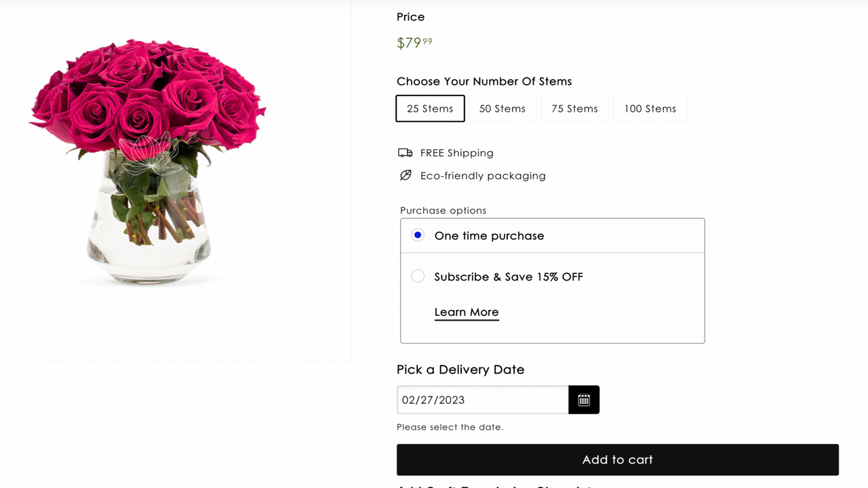Open the calendar date picker icon
Viewport: 868px width, 488px height.
point(584,400)
